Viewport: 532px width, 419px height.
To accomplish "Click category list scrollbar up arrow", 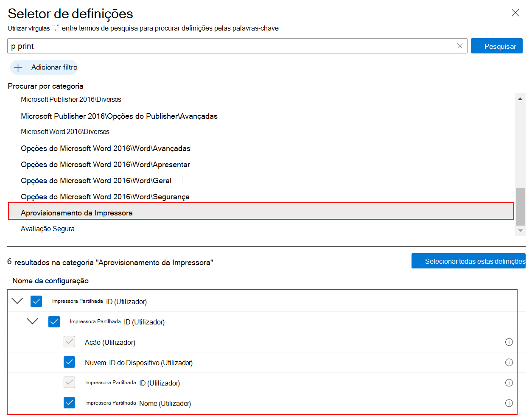I will (x=520, y=99).
